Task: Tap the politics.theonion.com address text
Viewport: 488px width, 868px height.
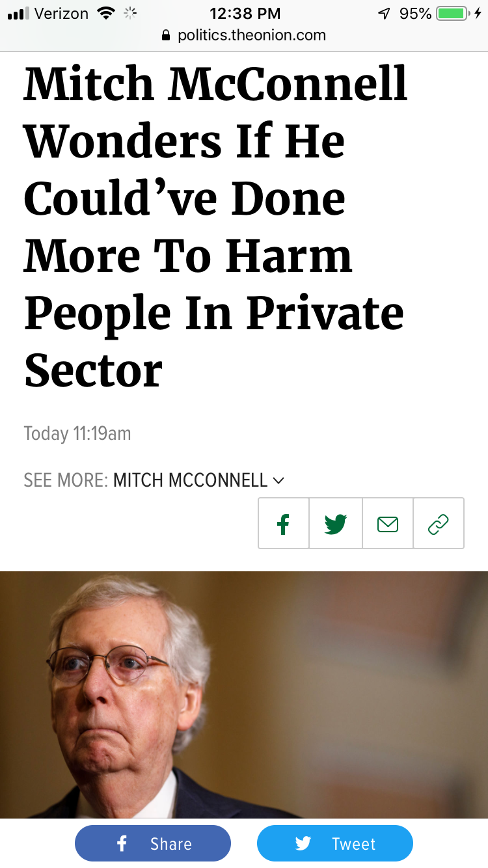Action: [x=251, y=36]
